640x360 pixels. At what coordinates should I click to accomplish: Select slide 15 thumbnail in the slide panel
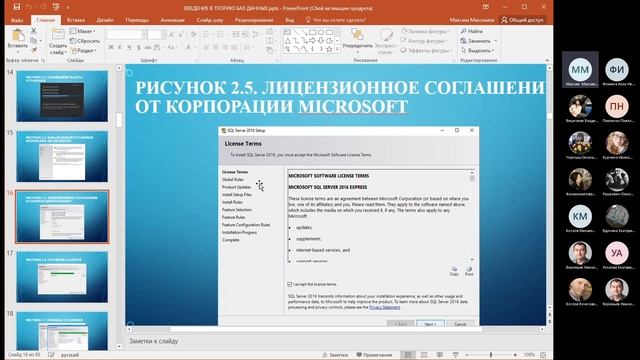pyautogui.click(x=62, y=156)
